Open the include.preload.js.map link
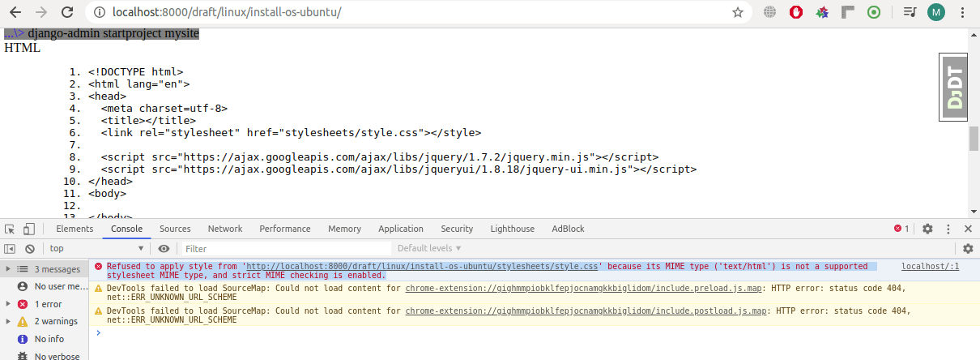This screenshot has width=980, height=360. [x=583, y=288]
